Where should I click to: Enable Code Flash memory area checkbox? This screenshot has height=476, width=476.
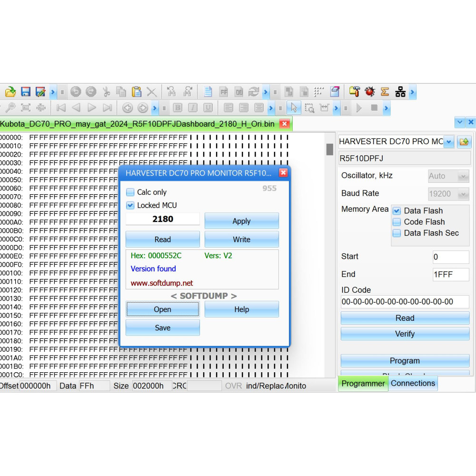(397, 222)
